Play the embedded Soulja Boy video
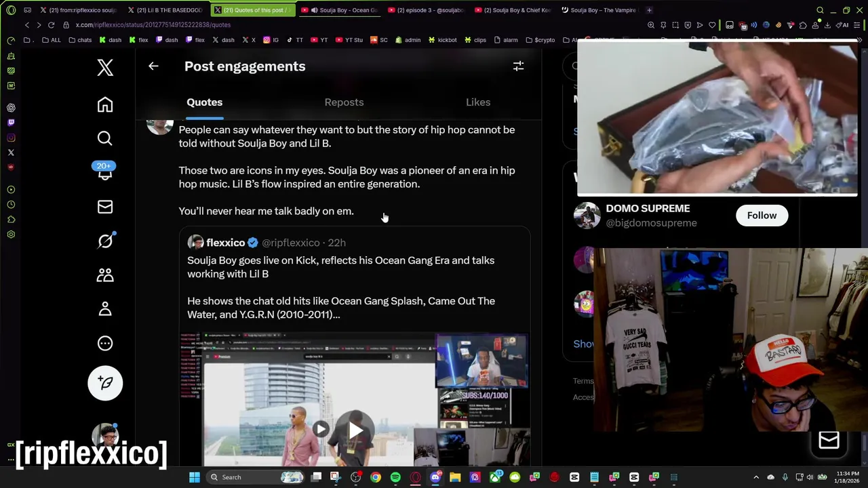The height and width of the screenshot is (488, 868). pyautogui.click(x=355, y=429)
